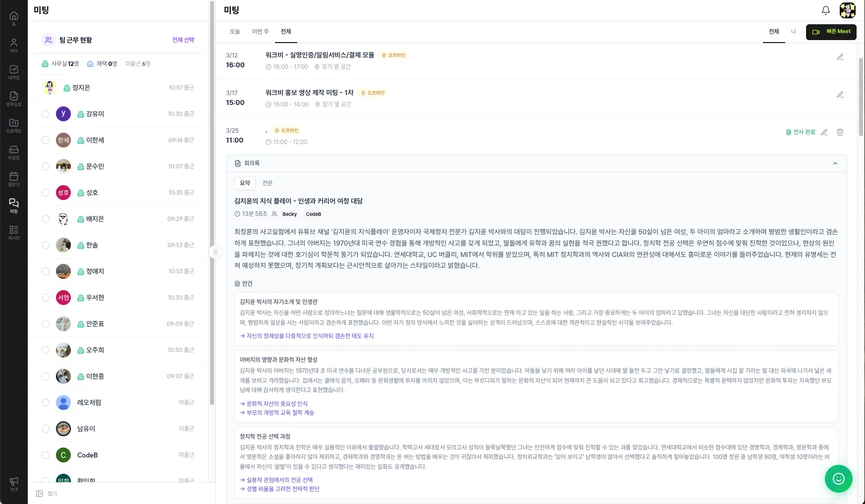Screen dimensions: 865x504
Task: Edit the 3/12 워크비 meeting with pencil icon
Action: point(840,57)
